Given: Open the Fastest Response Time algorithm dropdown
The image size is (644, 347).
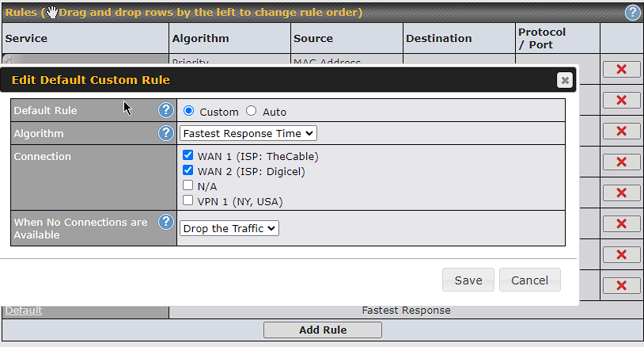Looking at the screenshot, I should pos(248,133).
